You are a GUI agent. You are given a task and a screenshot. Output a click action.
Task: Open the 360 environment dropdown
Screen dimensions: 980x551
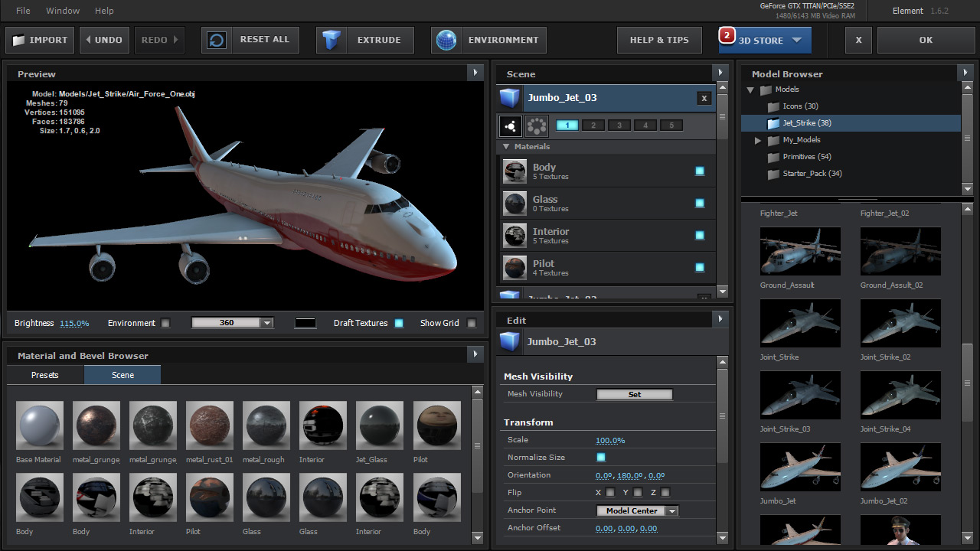[232, 323]
